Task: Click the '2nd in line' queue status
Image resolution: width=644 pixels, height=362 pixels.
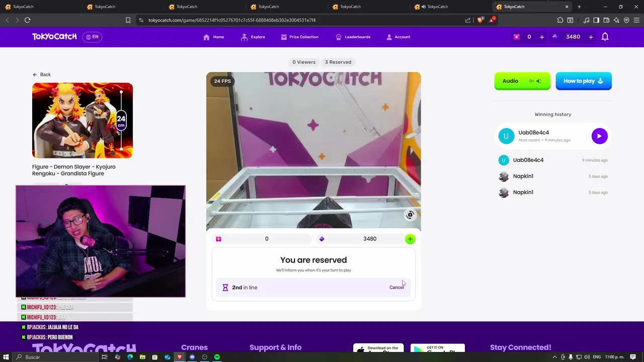Action: pyautogui.click(x=245, y=288)
